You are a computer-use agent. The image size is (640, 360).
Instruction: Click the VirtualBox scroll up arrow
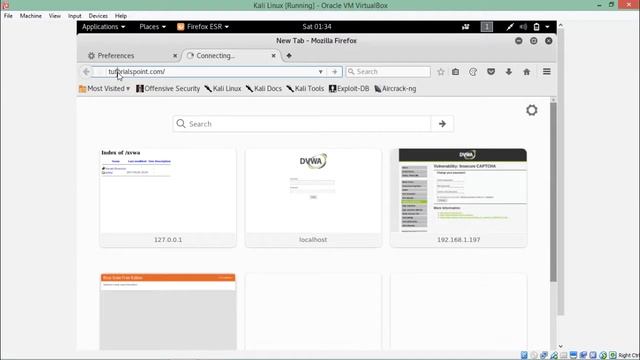click(x=560, y=25)
